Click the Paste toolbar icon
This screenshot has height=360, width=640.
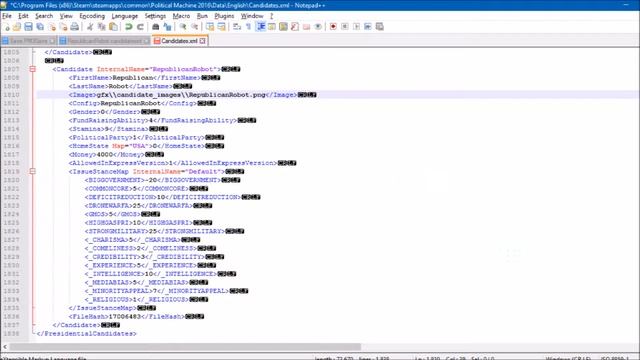(113, 27)
